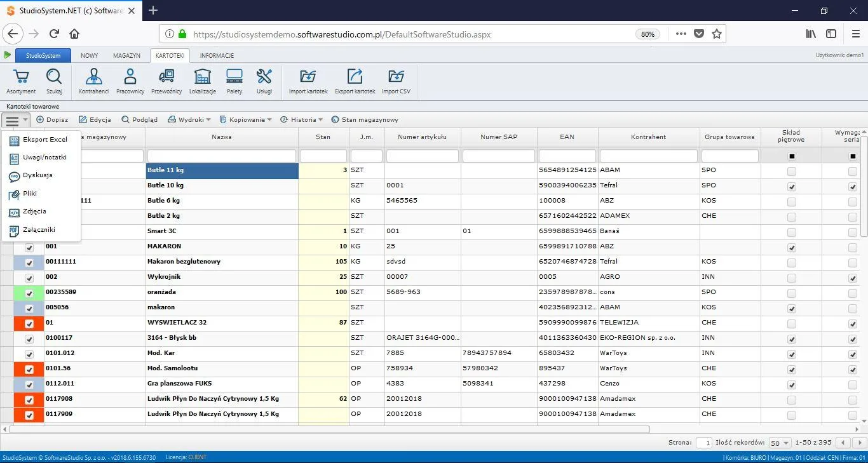Select the Butle 11 kg name cell
The image size is (868, 463).
[222, 170]
